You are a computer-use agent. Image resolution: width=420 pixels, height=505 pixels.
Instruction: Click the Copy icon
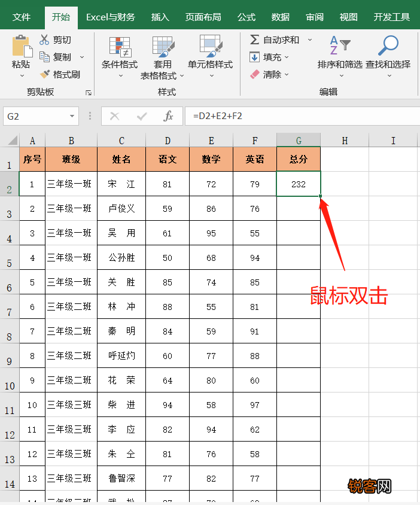click(x=44, y=57)
